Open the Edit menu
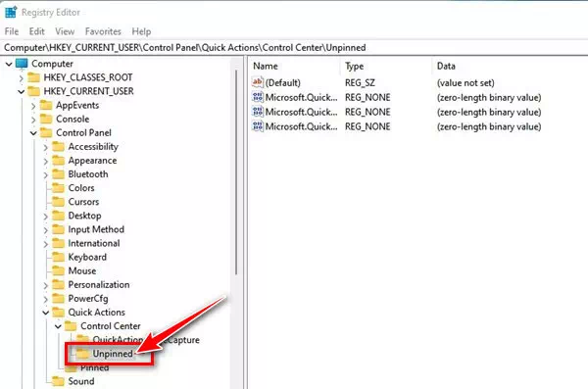Viewport: 588px width, 389px height. pyautogui.click(x=37, y=31)
